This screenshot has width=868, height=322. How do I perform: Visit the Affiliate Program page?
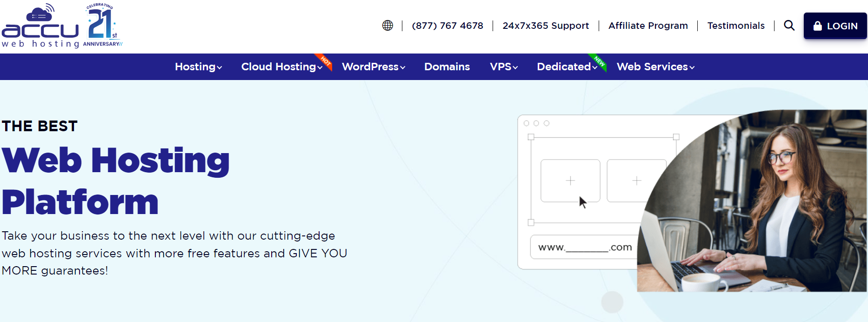click(648, 26)
